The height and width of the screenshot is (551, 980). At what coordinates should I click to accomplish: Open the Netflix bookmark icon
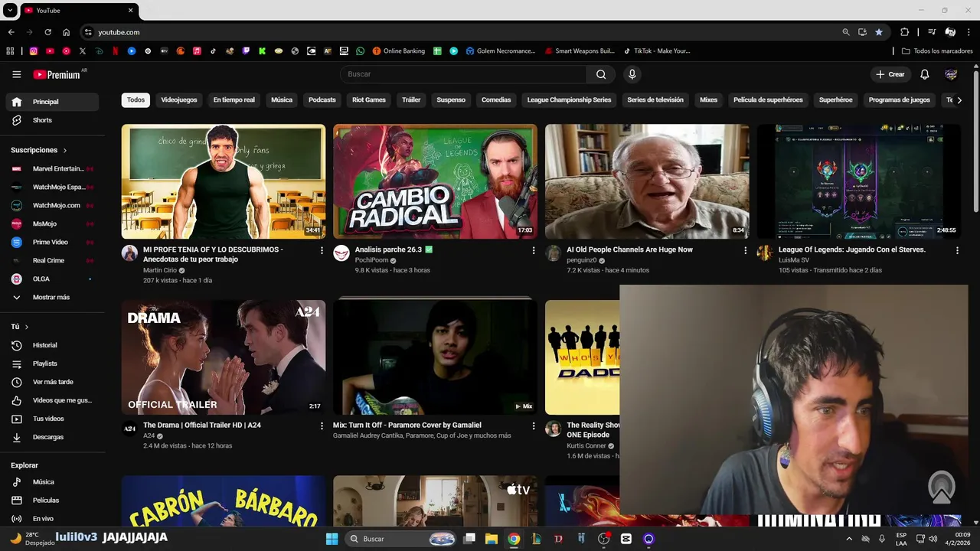click(x=115, y=51)
